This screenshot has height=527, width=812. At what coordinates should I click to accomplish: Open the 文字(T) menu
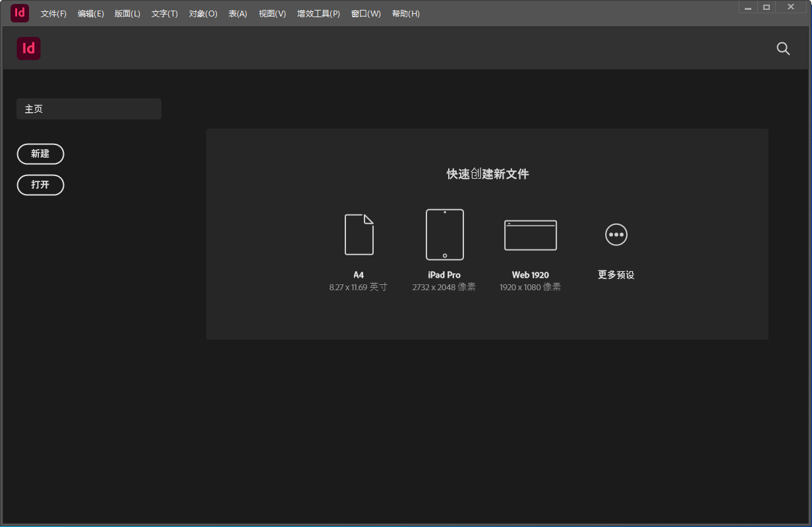click(164, 14)
